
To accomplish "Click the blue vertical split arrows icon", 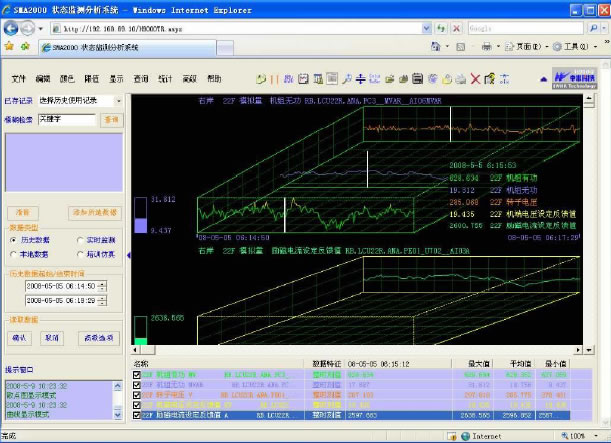I will tap(360, 79).
